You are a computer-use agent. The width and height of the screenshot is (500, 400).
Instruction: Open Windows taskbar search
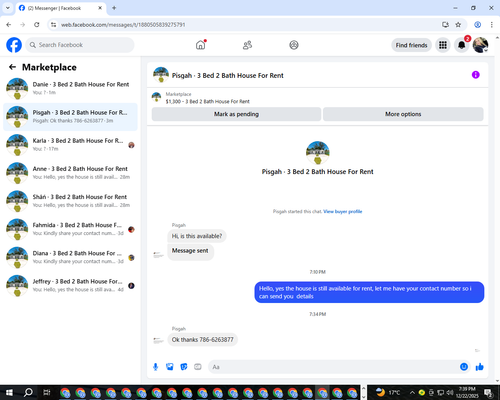pos(28,392)
